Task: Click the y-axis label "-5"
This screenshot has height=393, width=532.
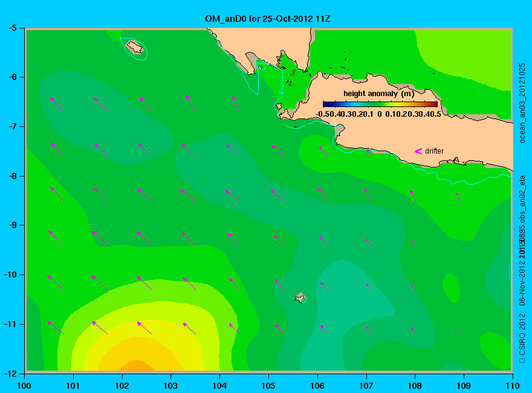Action: click(x=12, y=28)
